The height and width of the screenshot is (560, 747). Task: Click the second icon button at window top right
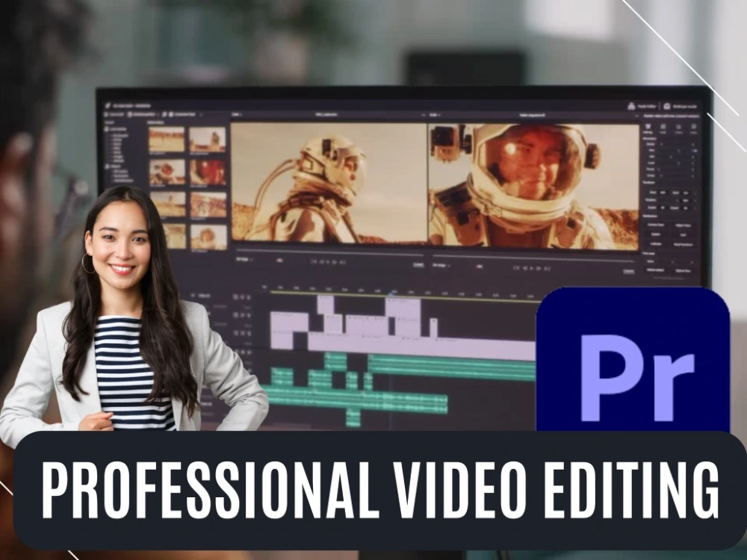point(667,106)
